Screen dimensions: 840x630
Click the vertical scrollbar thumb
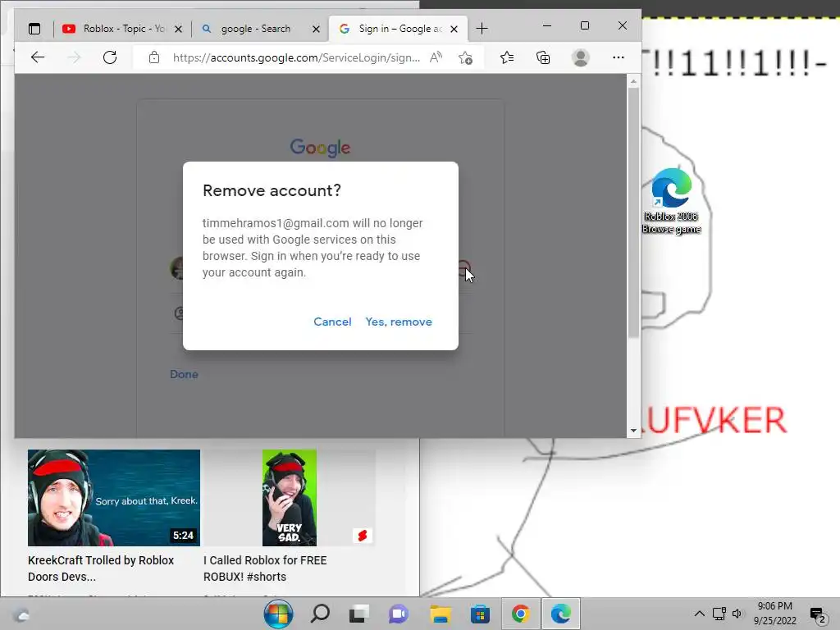[634, 212]
